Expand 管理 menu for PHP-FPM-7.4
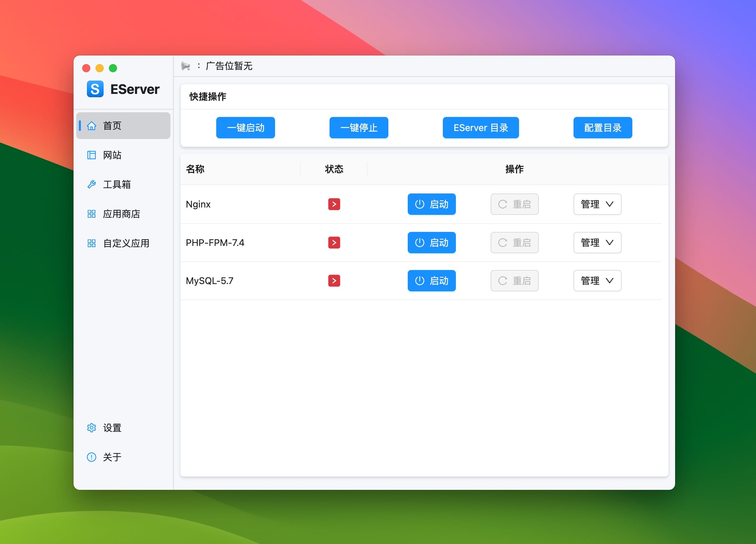 tap(597, 243)
